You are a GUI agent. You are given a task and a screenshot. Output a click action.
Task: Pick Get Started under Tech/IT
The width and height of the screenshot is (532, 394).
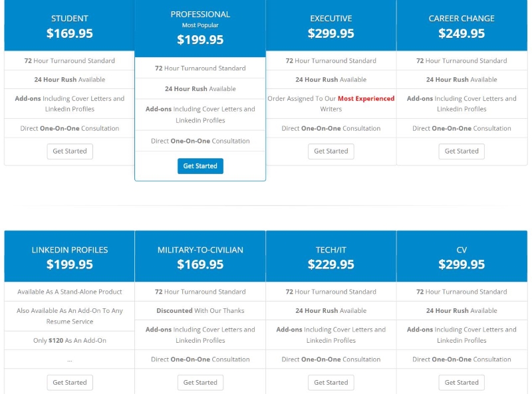(x=331, y=383)
